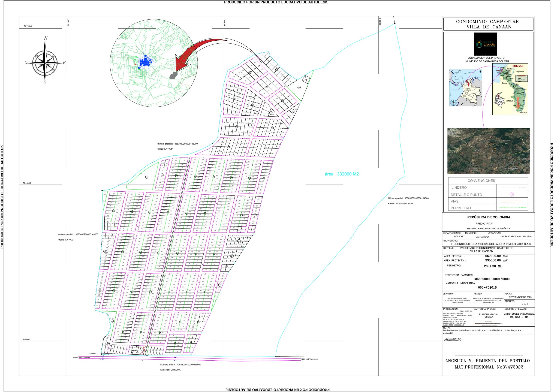554x392 pixels.
Task: Click the ARQUITECTO: label
Action: click(x=453, y=340)
